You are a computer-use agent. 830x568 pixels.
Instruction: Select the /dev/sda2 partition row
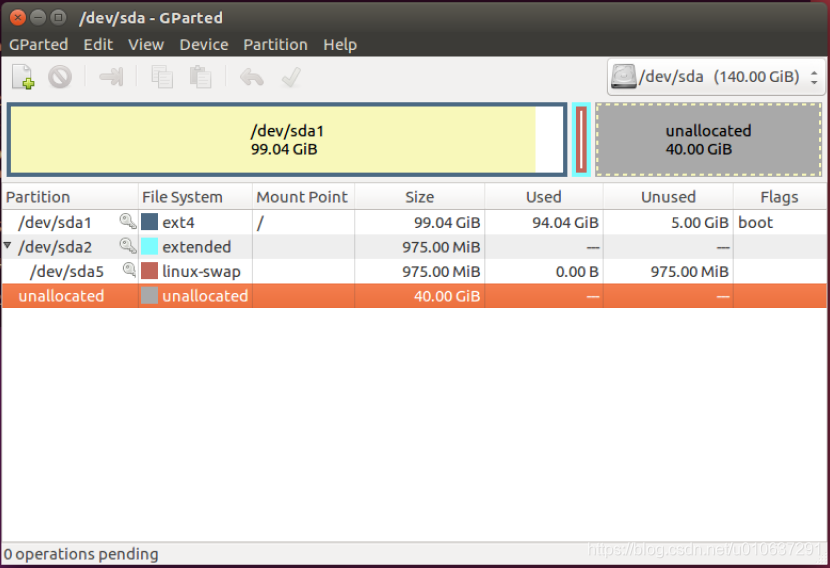413,246
